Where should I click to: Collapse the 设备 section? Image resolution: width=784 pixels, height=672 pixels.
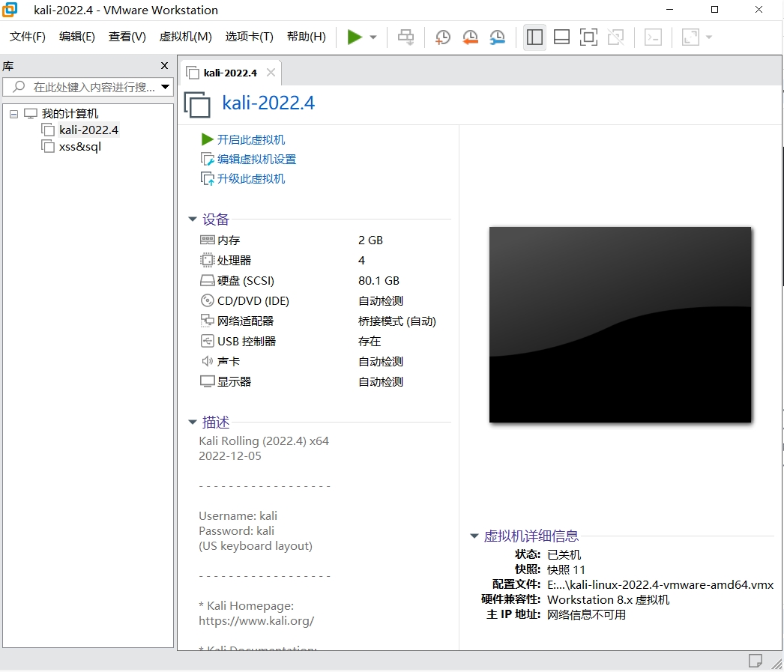click(193, 219)
